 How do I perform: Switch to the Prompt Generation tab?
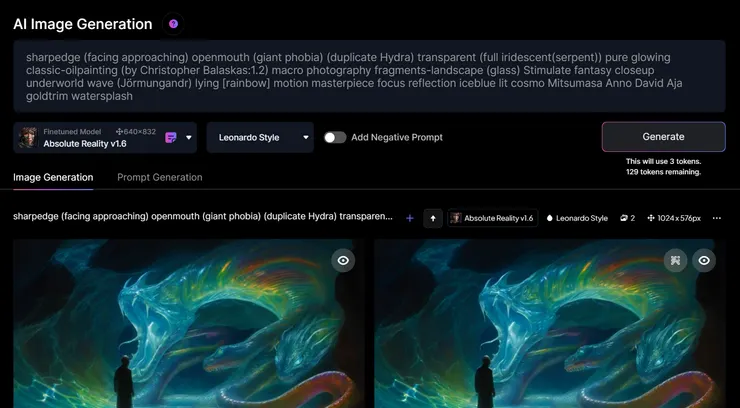pyautogui.click(x=160, y=177)
